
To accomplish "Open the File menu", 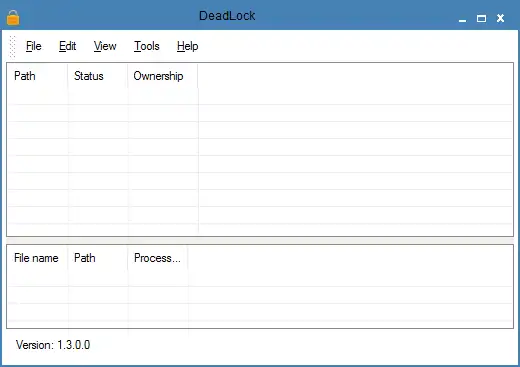I will pos(34,46).
